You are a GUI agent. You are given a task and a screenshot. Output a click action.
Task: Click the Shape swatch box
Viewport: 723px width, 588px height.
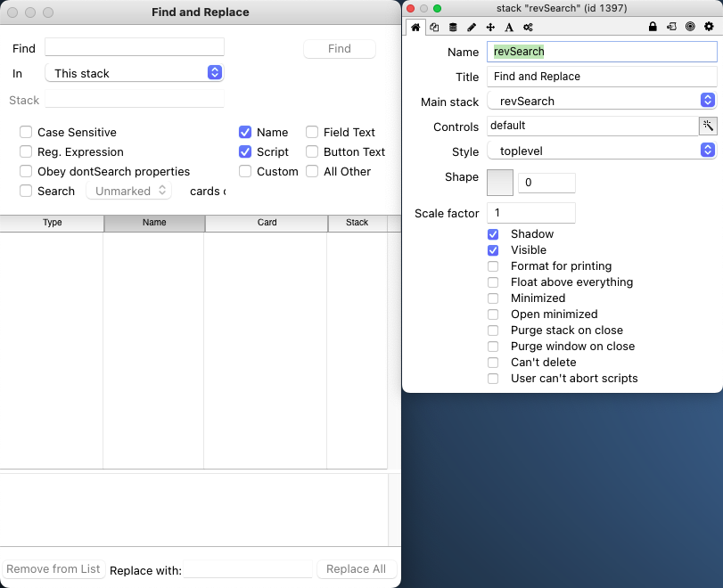point(500,182)
